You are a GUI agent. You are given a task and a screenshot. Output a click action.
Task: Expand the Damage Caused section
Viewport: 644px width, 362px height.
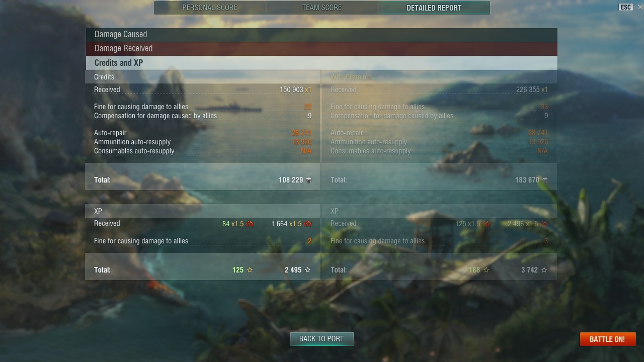(x=321, y=35)
